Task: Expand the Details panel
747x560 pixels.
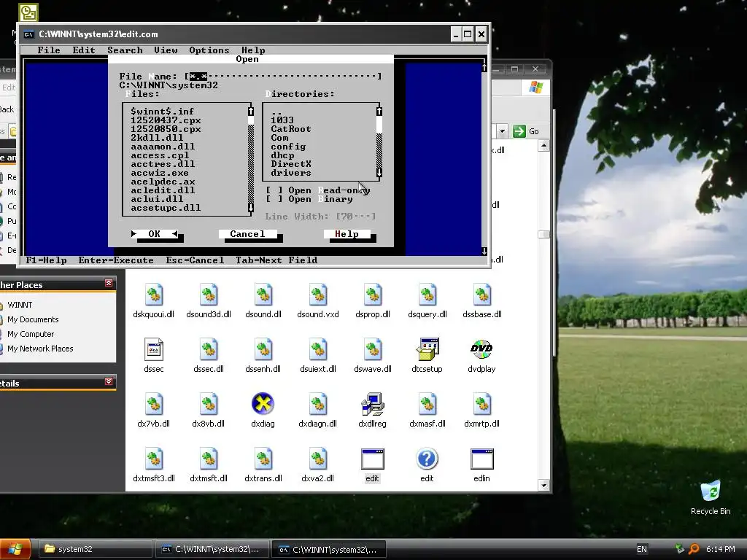Action: click(109, 381)
